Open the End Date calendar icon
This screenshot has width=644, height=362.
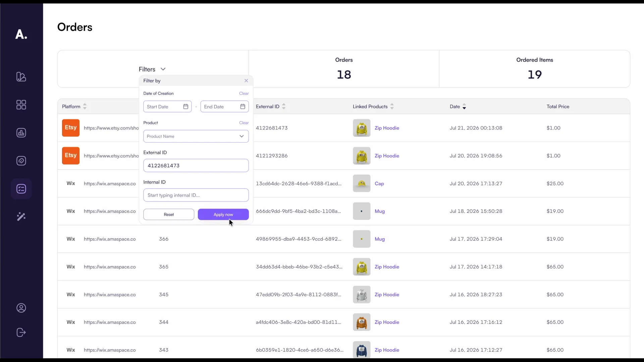tap(243, 107)
